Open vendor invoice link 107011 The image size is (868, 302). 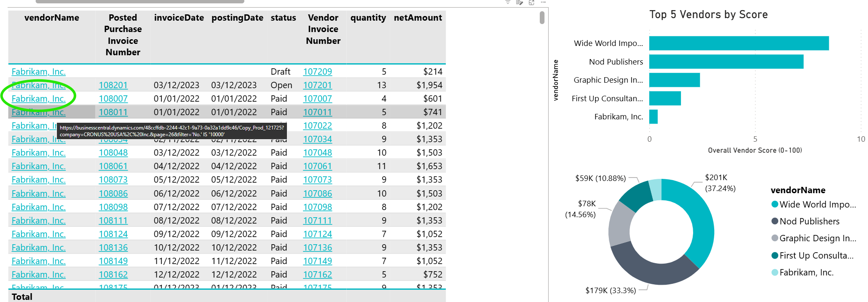[x=317, y=112]
